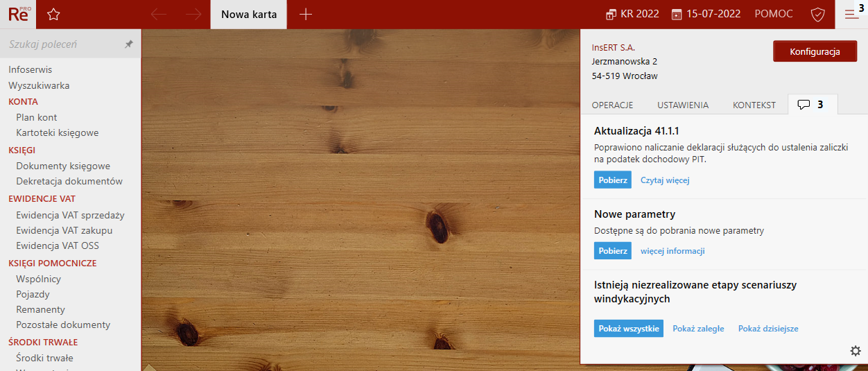The height and width of the screenshot is (371, 868).
Task: Open the calendar date 15-07-2022
Action: pyautogui.click(x=706, y=14)
